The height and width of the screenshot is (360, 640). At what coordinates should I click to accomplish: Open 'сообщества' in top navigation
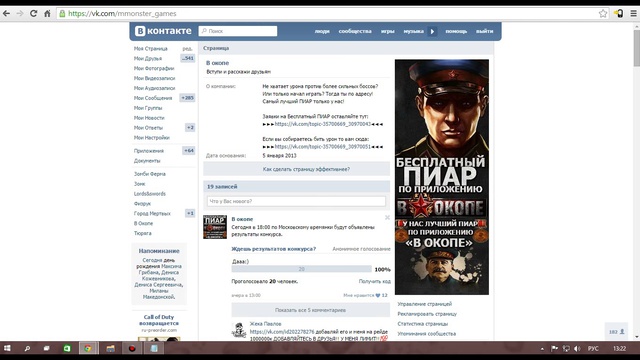355,31
